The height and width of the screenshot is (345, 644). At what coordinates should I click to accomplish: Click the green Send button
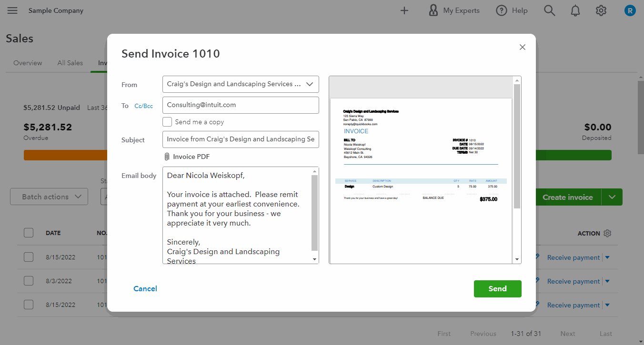point(498,289)
